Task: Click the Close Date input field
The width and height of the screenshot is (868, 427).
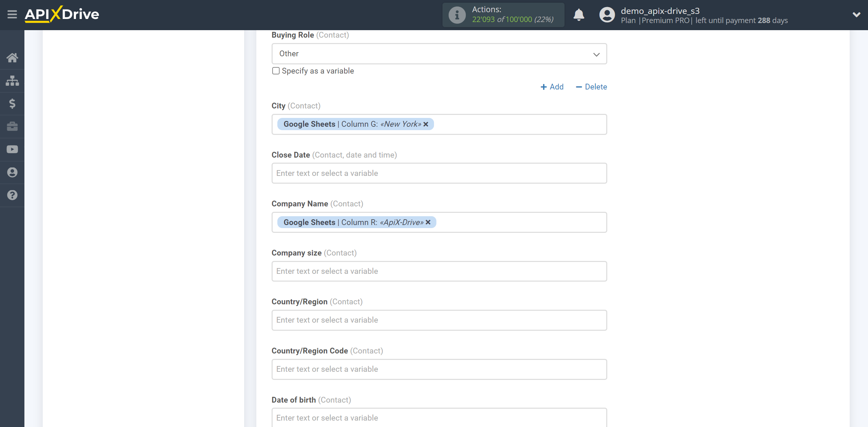Action: 439,172
